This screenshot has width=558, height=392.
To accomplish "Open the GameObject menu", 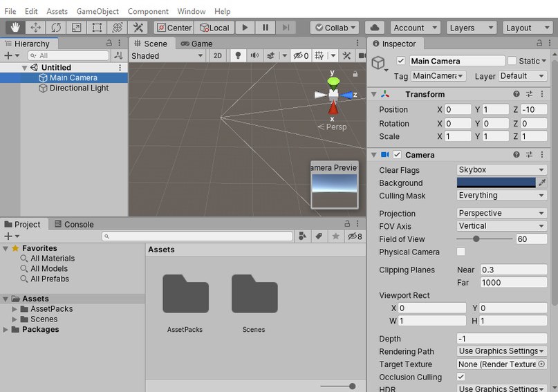I will [x=97, y=11].
